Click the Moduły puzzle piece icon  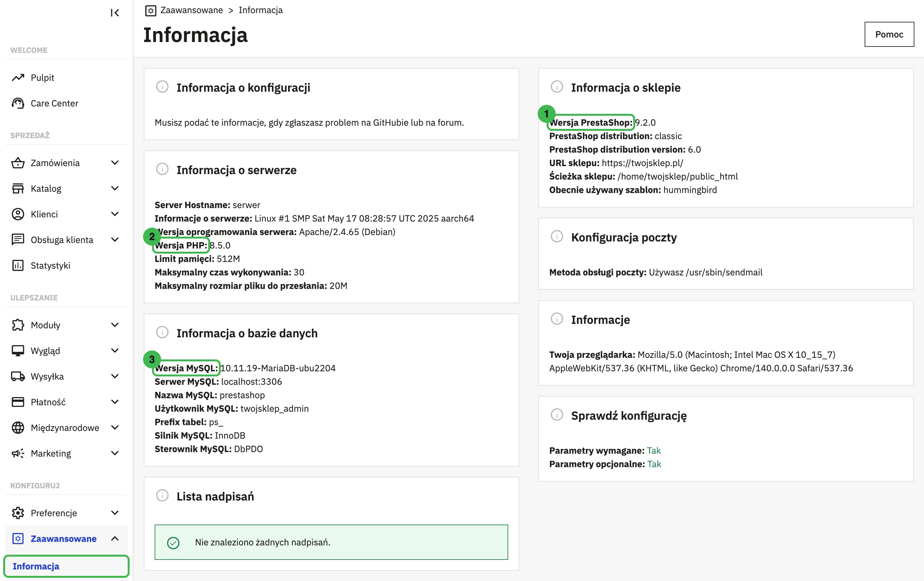pyautogui.click(x=18, y=325)
